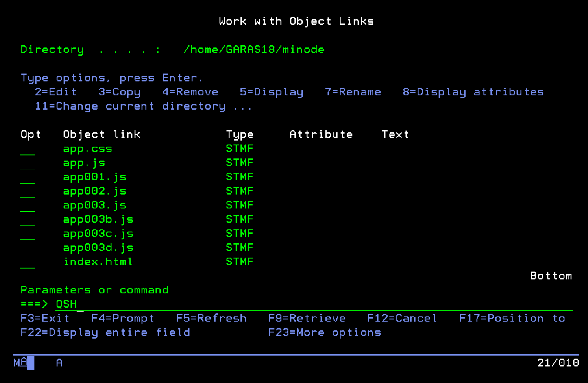
Task: Click F22=Display entire field
Action: tap(105, 333)
